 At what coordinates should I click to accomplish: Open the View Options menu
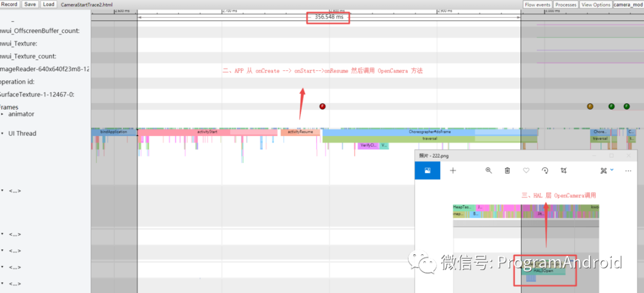coord(596,5)
